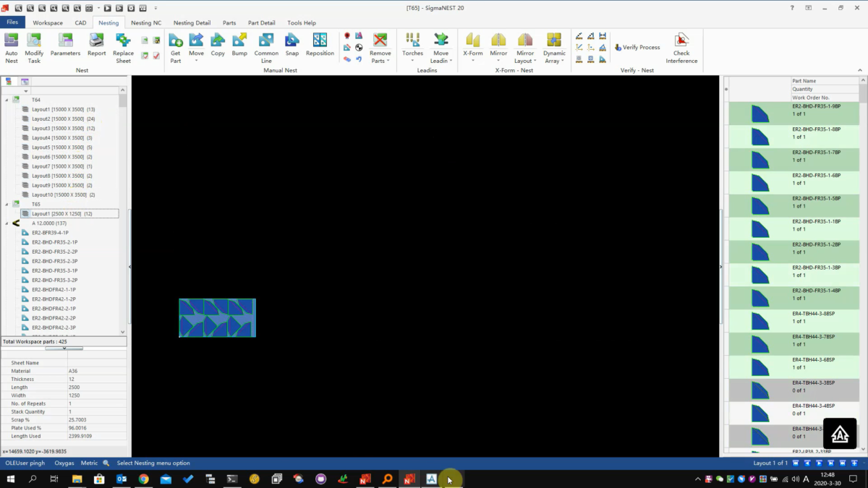Open Modify Task tool
The width and height of the screenshot is (868, 488).
pyautogui.click(x=34, y=48)
